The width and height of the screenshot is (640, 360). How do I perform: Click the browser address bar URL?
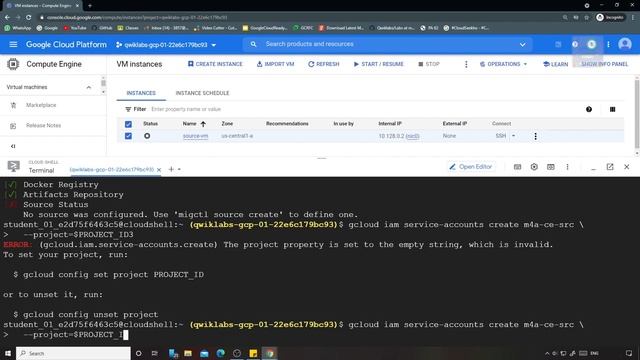[x=137, y=18]
